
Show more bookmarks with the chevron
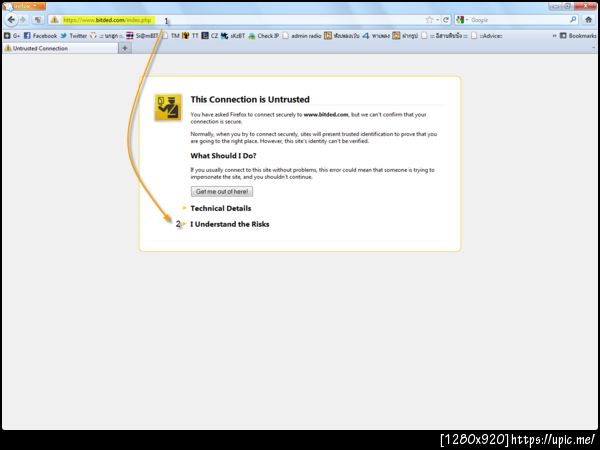(554, 36)
